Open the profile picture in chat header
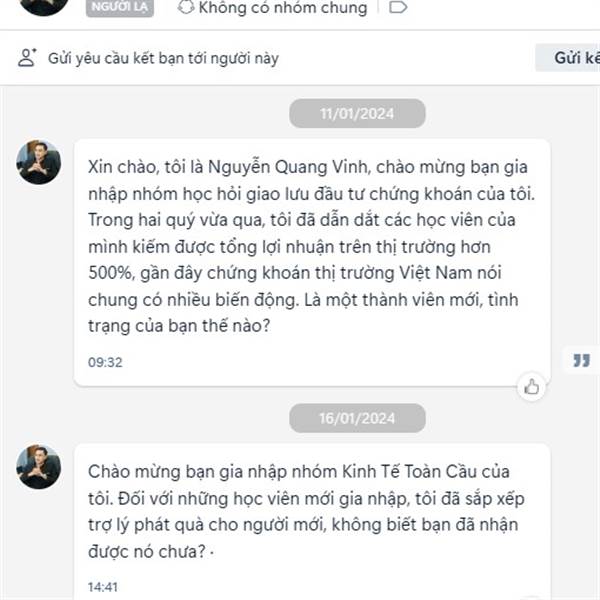Screen dimensions: 600x600 [x=43, y=5]
